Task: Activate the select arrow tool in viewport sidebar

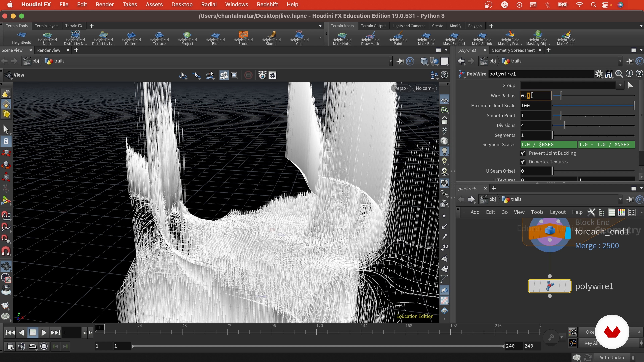Action: click(x=6, y=129)
